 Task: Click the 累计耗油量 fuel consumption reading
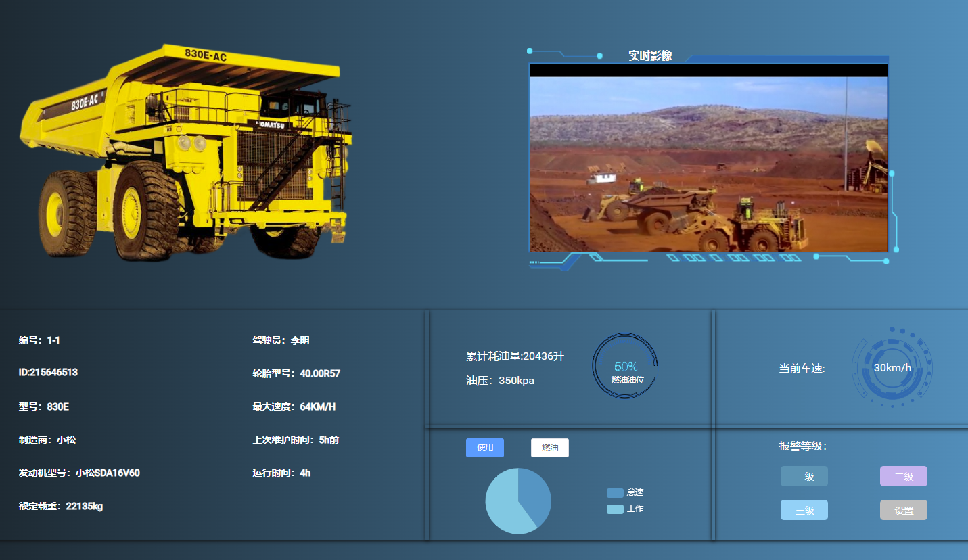pyautogui.click(x=515, y=356)
